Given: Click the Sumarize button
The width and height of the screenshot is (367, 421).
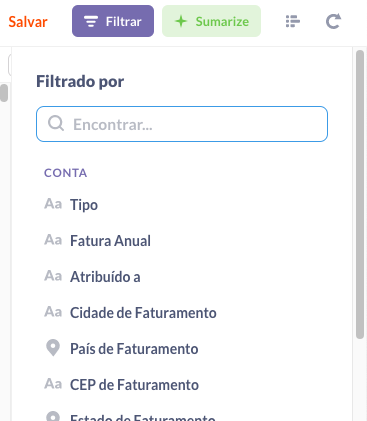Looking at the screenshot, I should [x=211, y=21].
